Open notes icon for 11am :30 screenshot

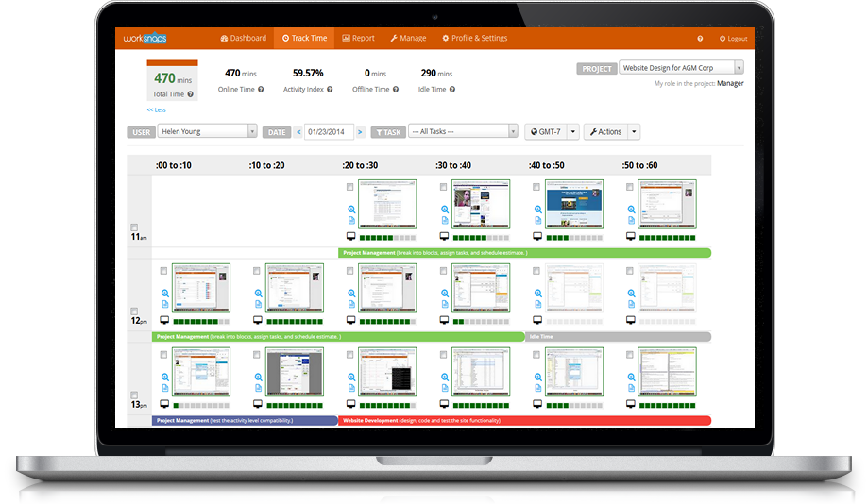tap(445, 220)
